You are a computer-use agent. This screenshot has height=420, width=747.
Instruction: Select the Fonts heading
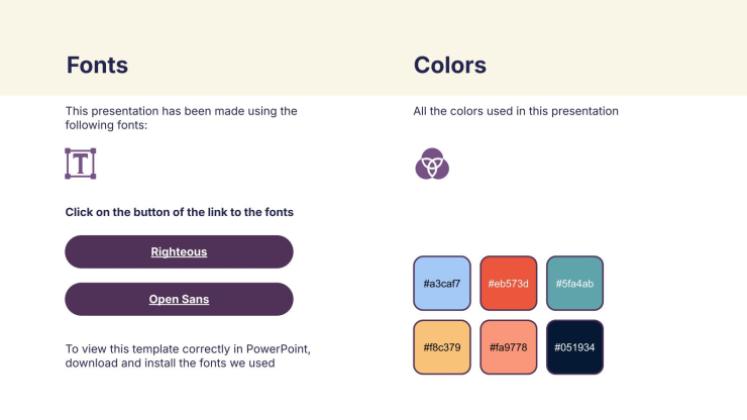[x=97, y=66]
